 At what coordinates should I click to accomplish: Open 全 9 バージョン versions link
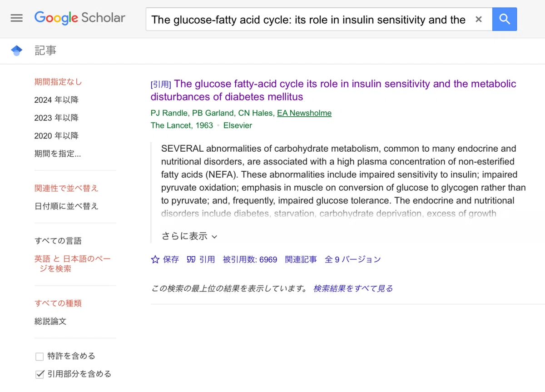tap(353, 260)
